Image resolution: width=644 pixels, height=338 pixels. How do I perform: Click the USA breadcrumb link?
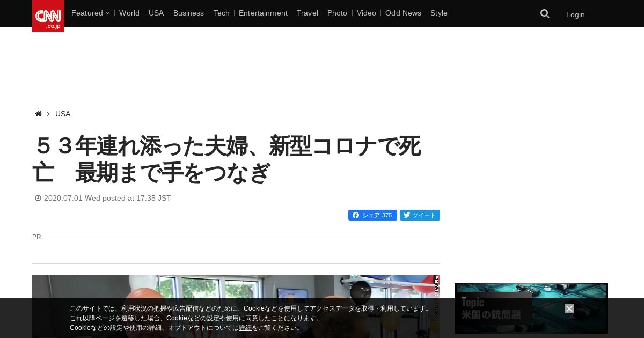pos(63,114)
